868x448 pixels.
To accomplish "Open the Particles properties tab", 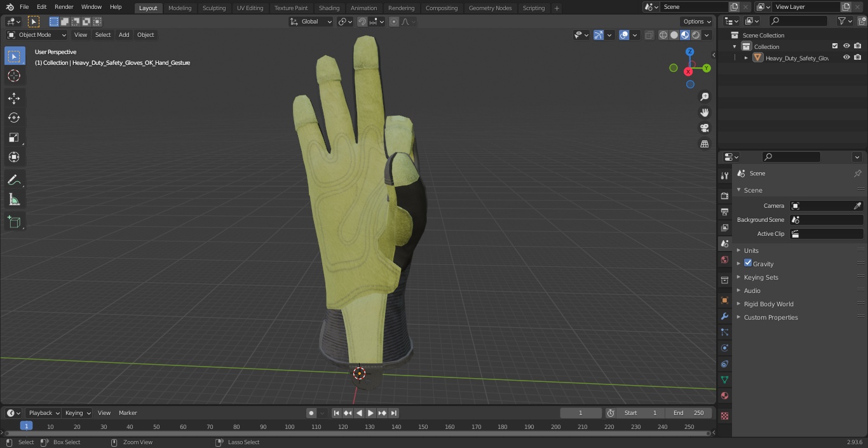I will tap(724, 332).
